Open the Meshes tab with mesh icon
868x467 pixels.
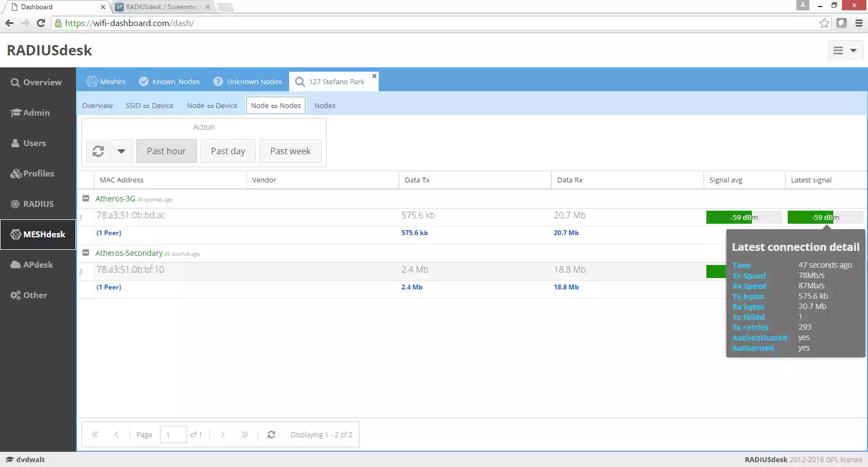click(x=106, y=81)
